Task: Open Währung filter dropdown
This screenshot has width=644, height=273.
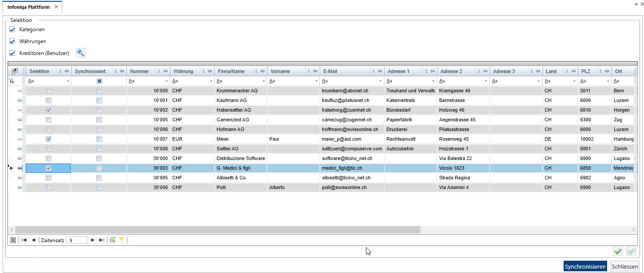Action: click(211, 81)
